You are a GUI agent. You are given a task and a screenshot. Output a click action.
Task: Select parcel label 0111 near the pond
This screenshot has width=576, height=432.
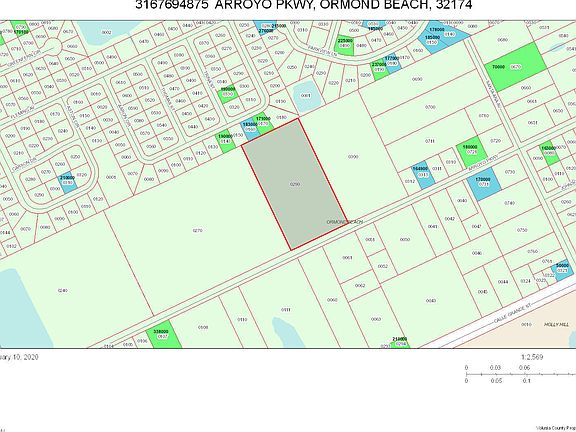285,310
